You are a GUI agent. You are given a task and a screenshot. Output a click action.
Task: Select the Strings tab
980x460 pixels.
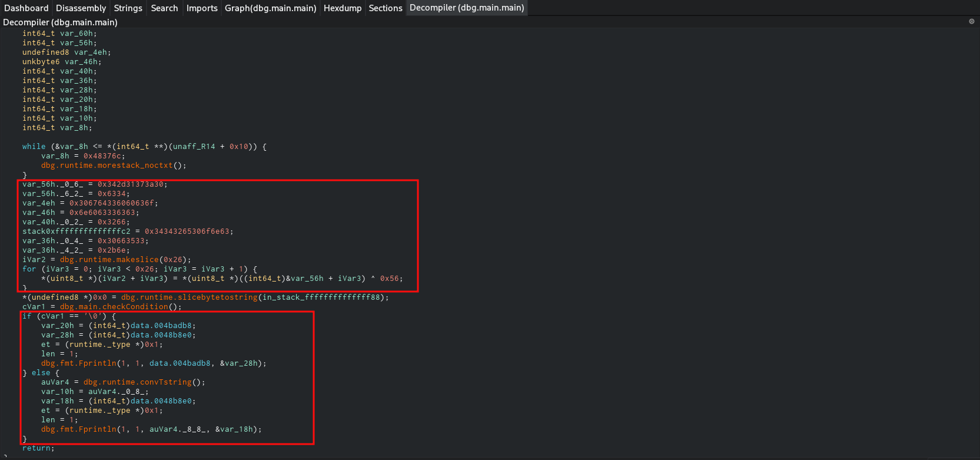coord(128,8)
